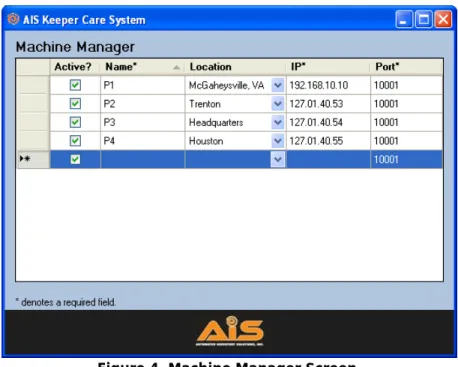
Task: Toggle the Active checkbox for P3
Action: (75, 122)
